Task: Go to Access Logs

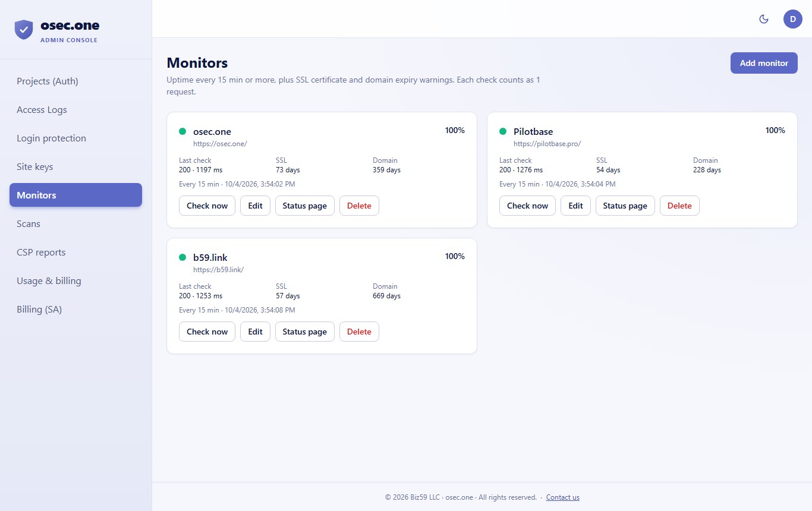Action: (x=75, y=109)
